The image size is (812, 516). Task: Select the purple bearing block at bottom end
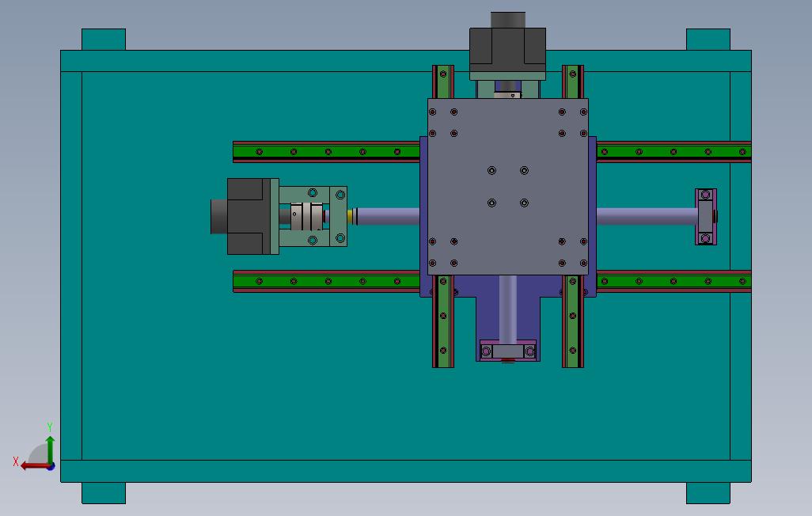(x=508, y=351)
